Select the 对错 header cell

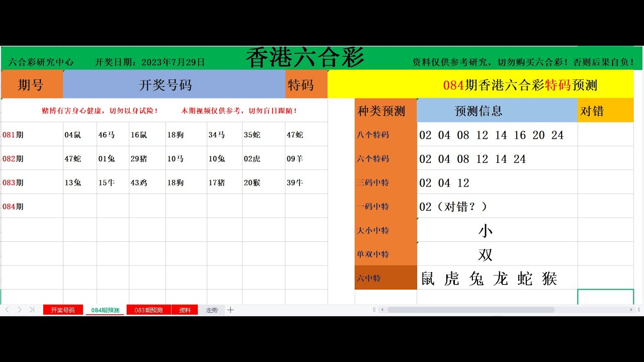pos(605,110)
